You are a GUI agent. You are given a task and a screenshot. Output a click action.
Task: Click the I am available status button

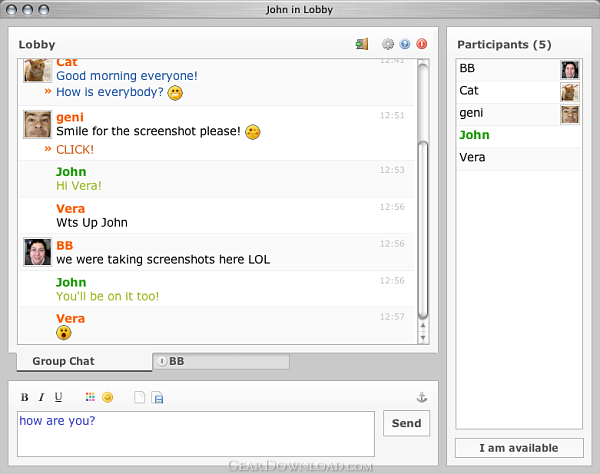(x=519, y=448)
